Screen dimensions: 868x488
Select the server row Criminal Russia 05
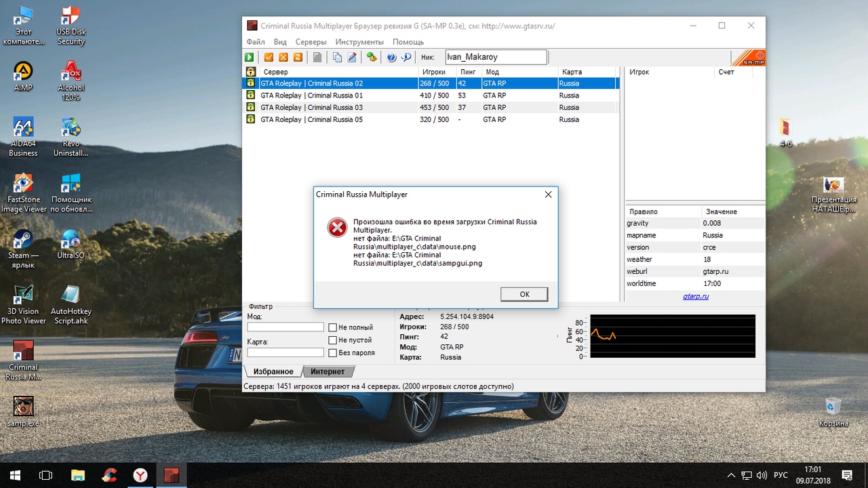431,120
